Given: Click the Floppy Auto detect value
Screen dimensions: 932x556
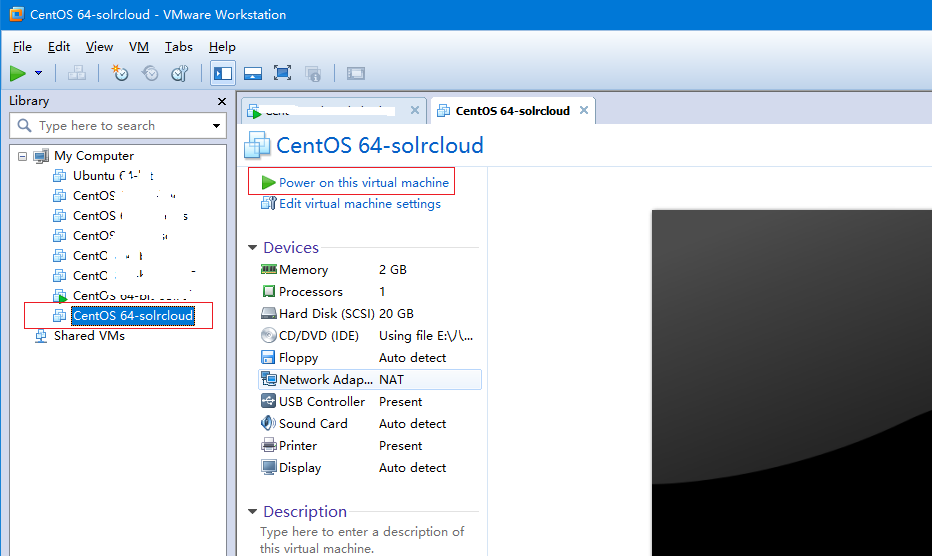Looking at the screenshot, I should (x=413, y=357).
